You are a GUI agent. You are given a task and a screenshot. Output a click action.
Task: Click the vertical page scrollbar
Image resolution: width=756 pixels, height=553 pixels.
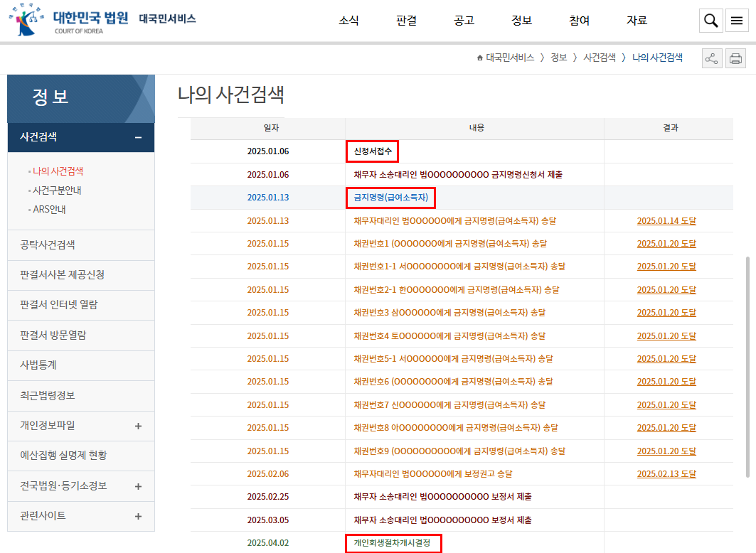click(745, 366)
